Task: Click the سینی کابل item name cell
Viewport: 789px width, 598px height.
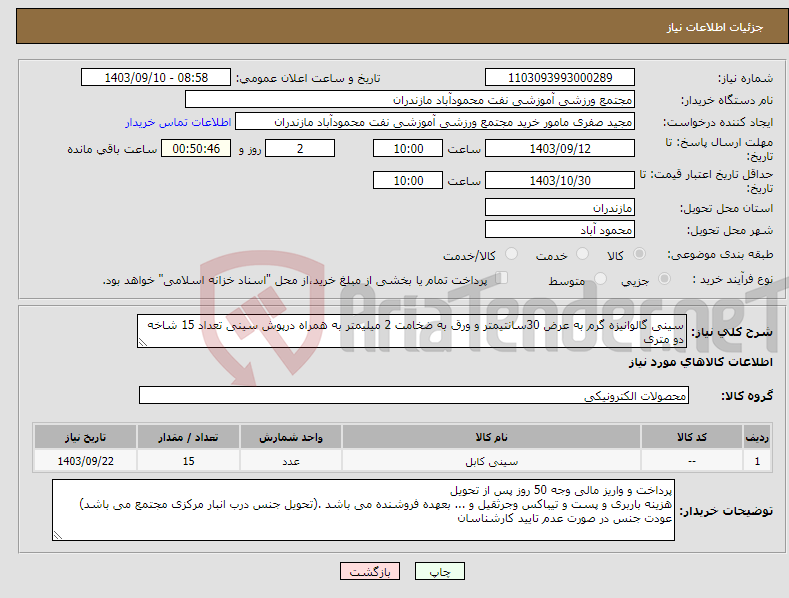Action: pyautogui.click(x=491, y=461)
